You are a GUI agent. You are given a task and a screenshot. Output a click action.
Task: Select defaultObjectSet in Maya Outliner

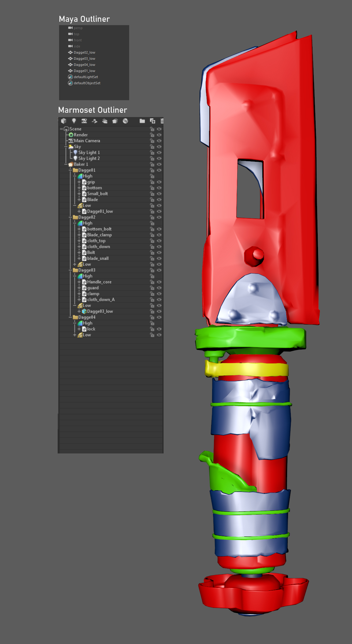click(87, 83)
